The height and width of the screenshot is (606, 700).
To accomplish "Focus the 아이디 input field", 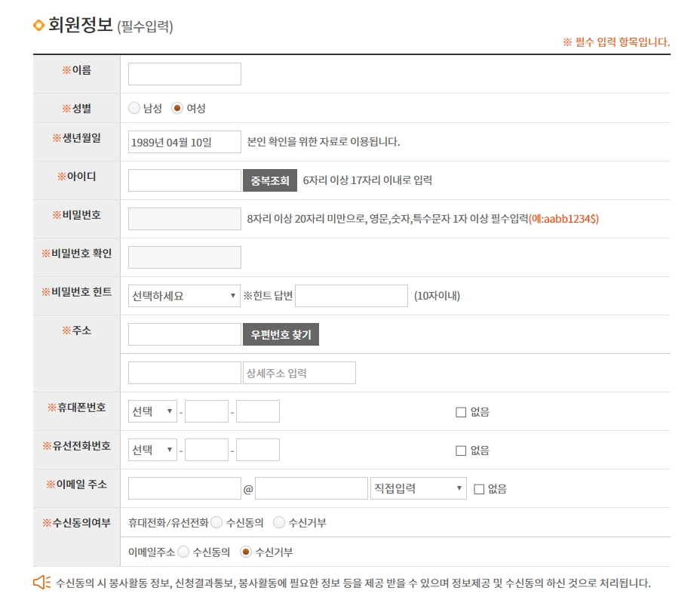I will [x=184, y=180].
